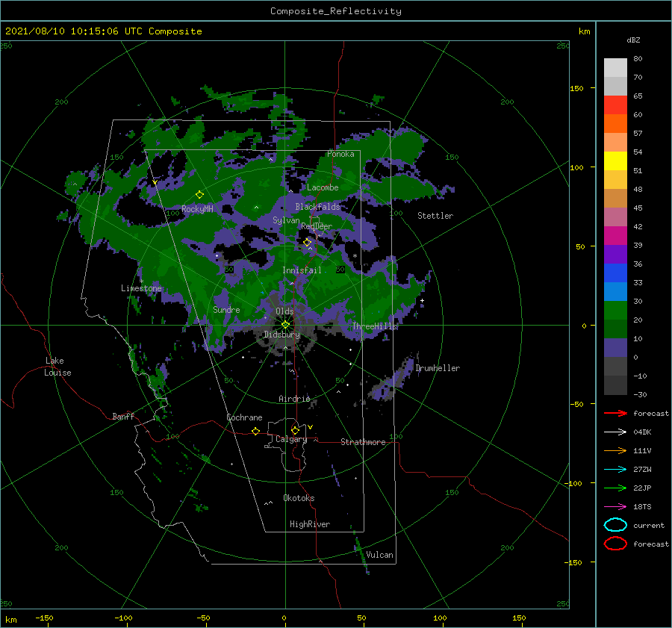Click the 04DK legend text
672x628 pixels.
click(642, 432)
